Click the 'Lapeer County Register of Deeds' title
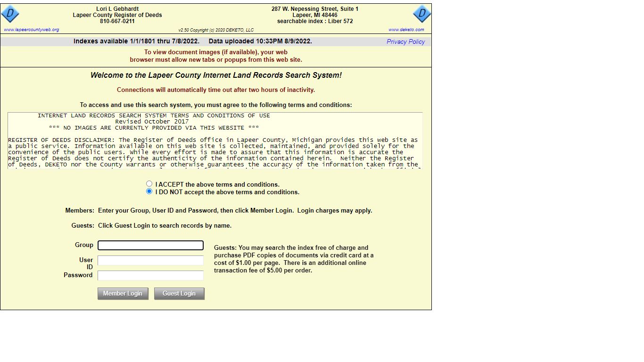The height and width of the screenshot is (362, 644). click(x=117, y=15)
